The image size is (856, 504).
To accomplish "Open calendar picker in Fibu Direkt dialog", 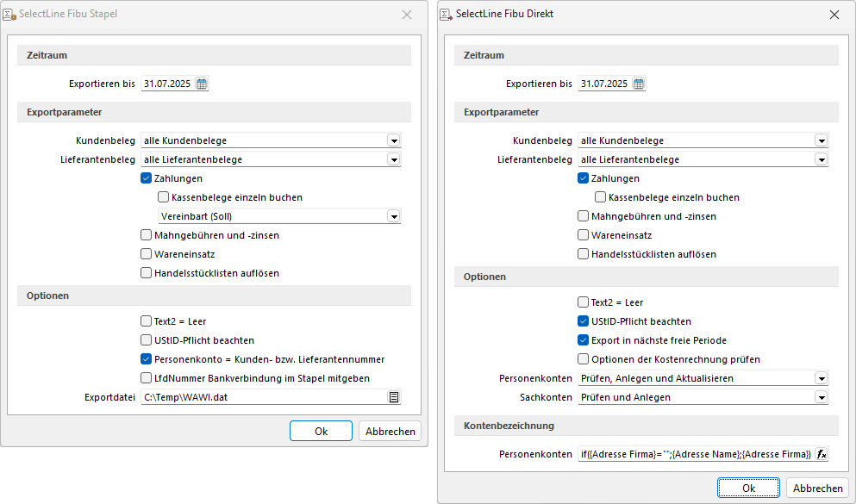I will coord(639,84).
